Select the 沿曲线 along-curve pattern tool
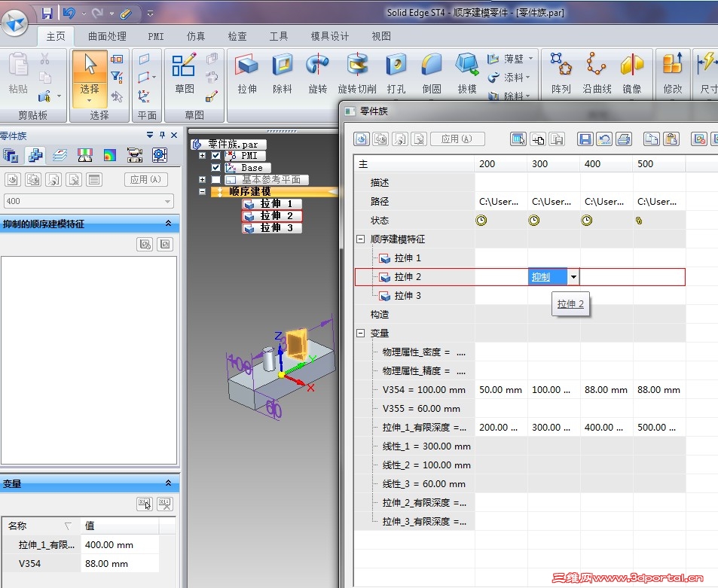The height and width of the screenshot is (588, 718). tap(597, 74)
